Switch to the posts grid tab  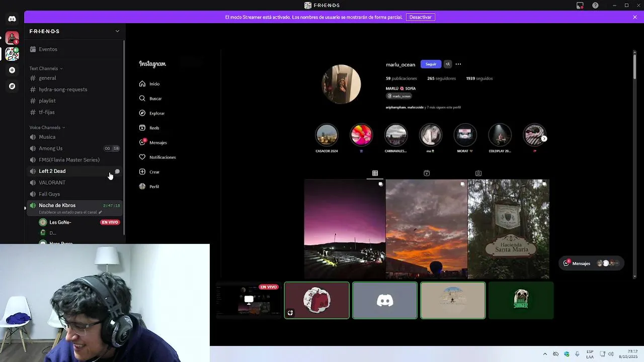pos(375,173)
